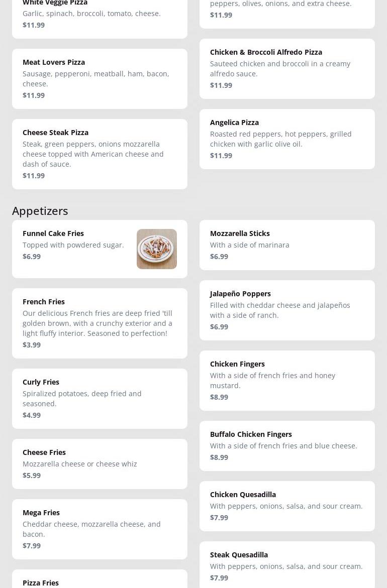Click the Appetizers section heading
This screenshot has height=588, width=387.
[40, 211]
